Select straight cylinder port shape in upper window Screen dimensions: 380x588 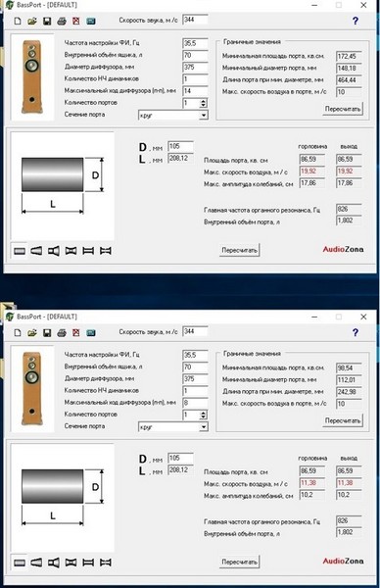(20, 251)
